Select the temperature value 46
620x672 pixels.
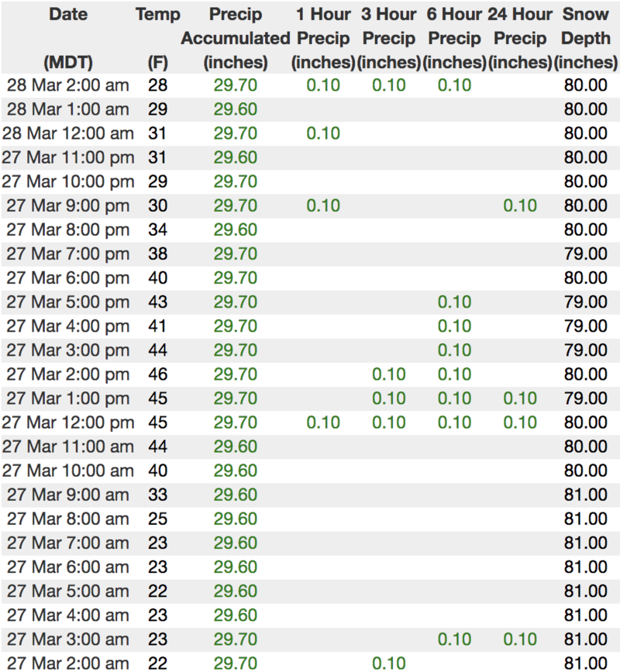(x=157, y=374)
